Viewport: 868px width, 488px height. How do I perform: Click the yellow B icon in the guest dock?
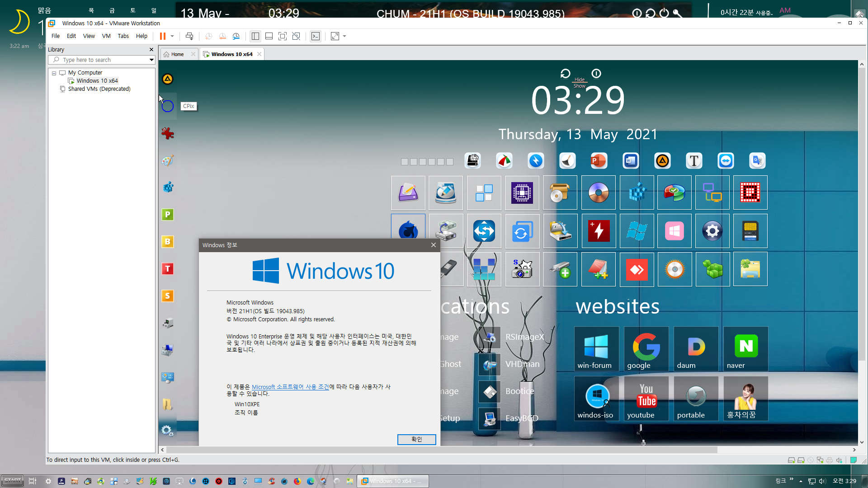pos(168,242)
